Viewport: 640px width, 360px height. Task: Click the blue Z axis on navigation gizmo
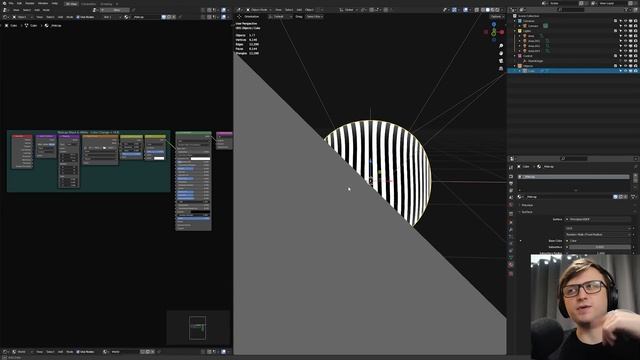point(494,24)
